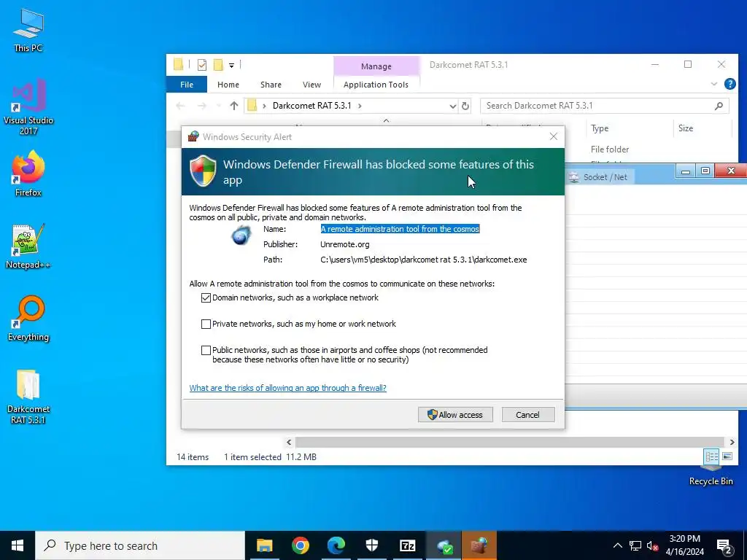
Task: Click the horizontal scrollbar left arrow
Action: pos(289,443)
